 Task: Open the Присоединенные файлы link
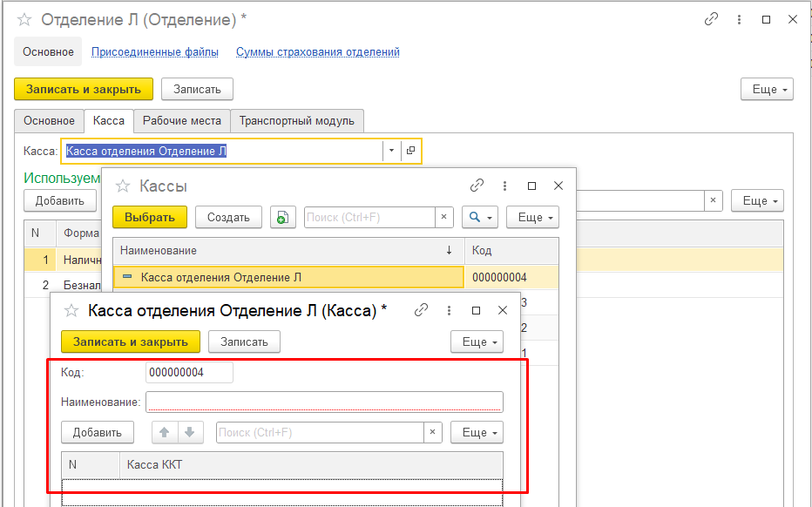[x=155, y=52]
